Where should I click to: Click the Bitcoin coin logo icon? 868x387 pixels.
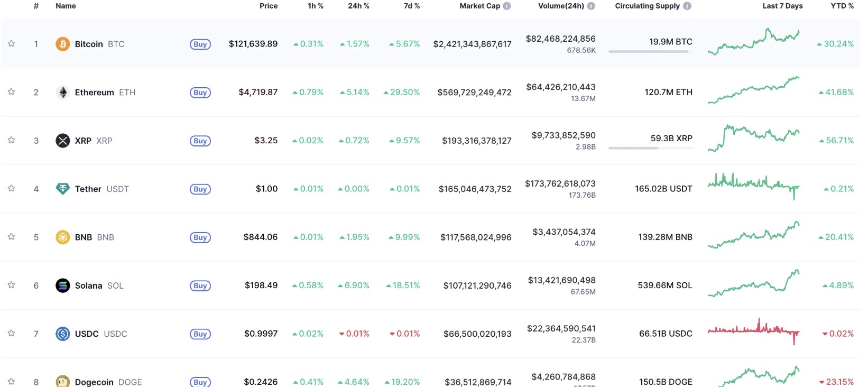pyautogui.click(x=62, y=44)
